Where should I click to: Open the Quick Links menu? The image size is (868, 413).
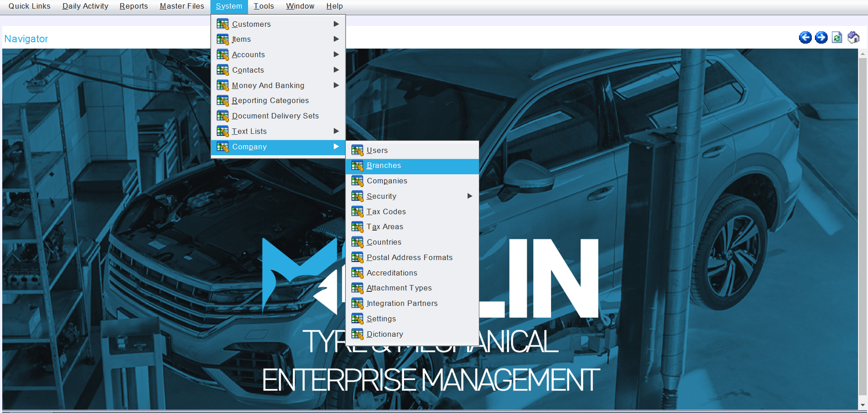29,6
